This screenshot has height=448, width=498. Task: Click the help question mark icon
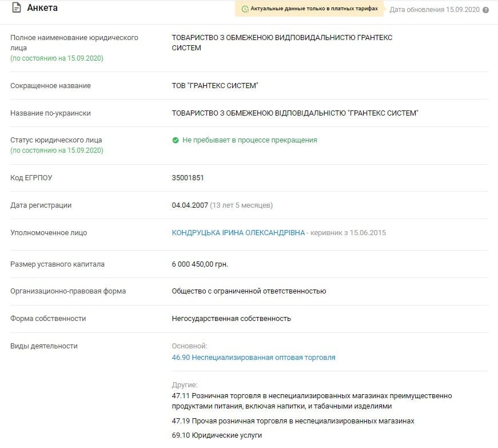(x=485, y=10)
